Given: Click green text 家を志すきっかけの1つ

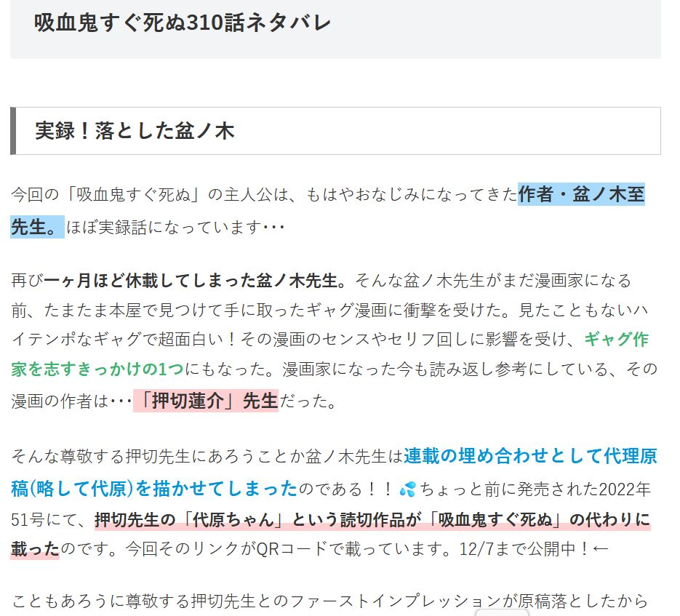Looking at the screenshot, I should click(x=97, y=369).
